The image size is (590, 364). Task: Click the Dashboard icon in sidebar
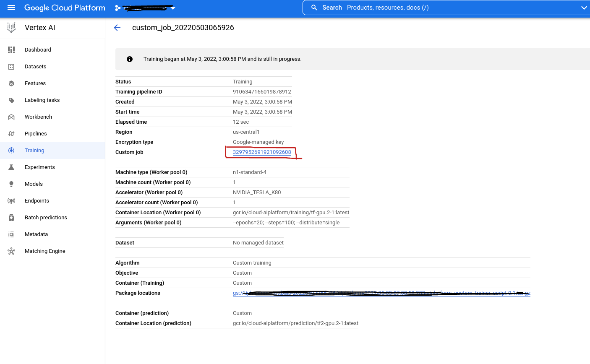tap(11, 50)
